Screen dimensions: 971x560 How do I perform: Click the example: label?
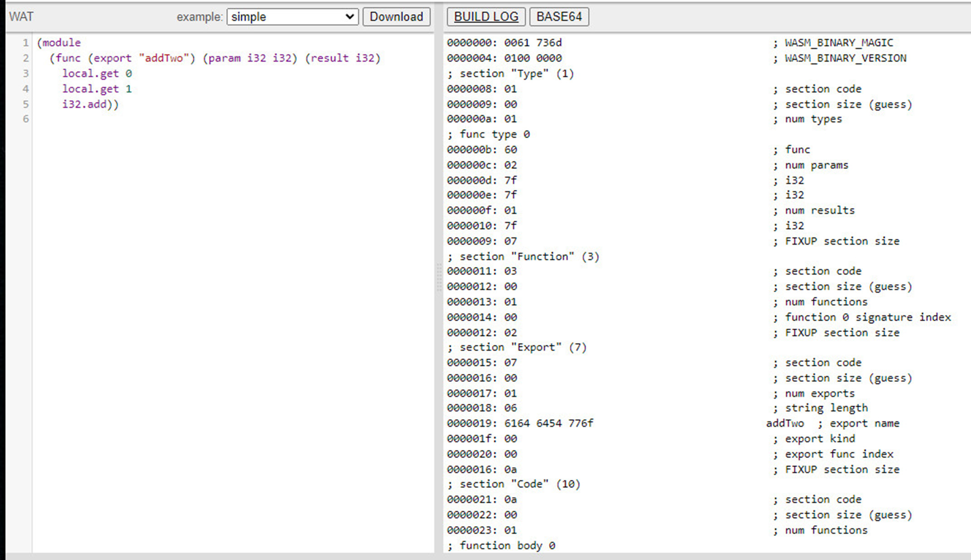click(x=199, y=17)
